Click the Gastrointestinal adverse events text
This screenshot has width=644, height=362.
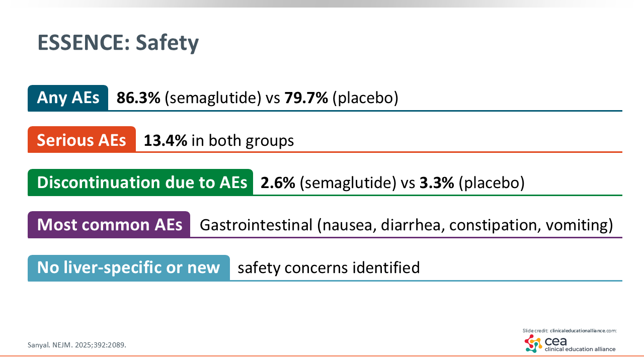coord(406,225)
